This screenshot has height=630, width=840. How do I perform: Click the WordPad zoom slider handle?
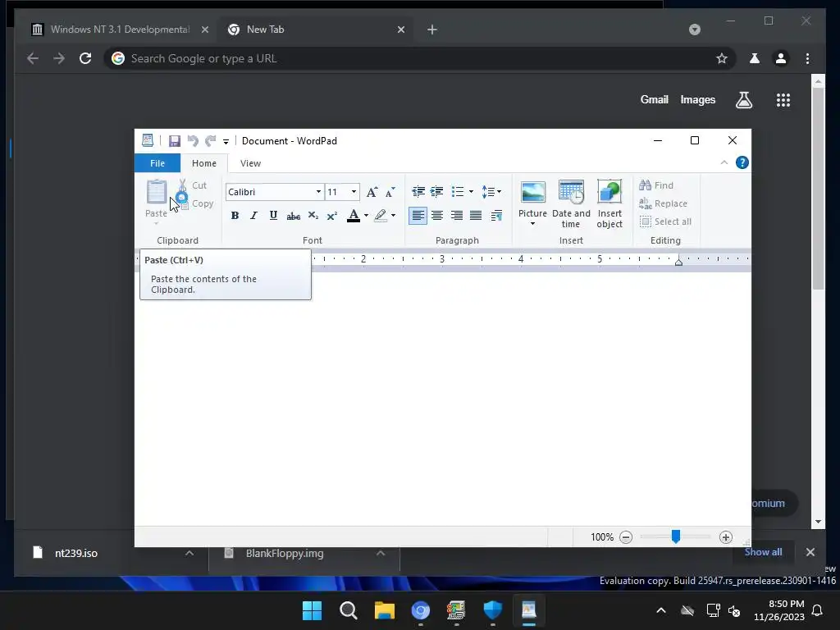(676, 536)
